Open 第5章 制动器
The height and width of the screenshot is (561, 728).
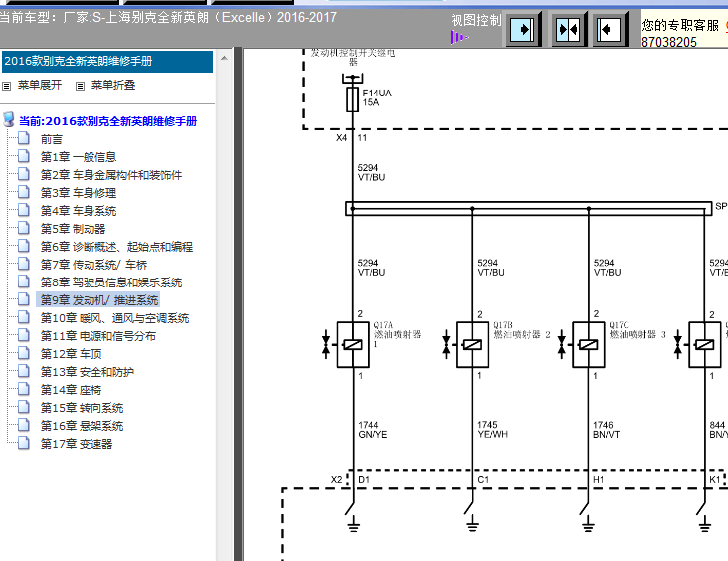click(73, 229)
